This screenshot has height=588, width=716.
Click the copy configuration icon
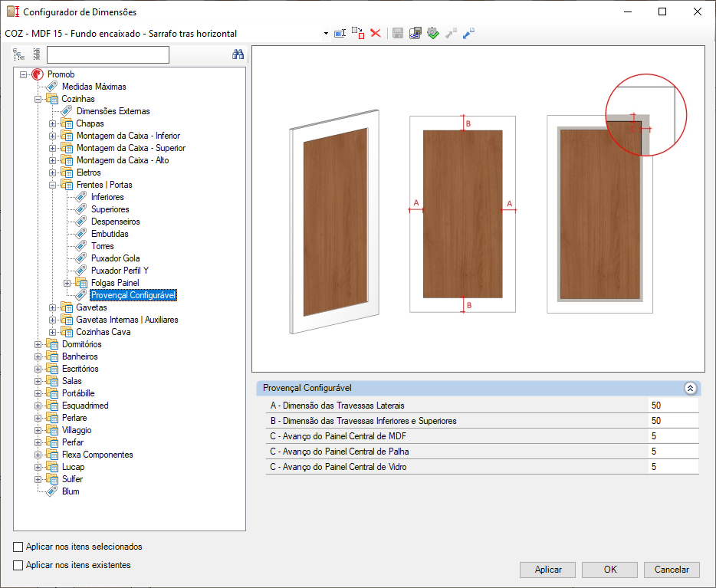pyautogui.click(x=358, y=33)
